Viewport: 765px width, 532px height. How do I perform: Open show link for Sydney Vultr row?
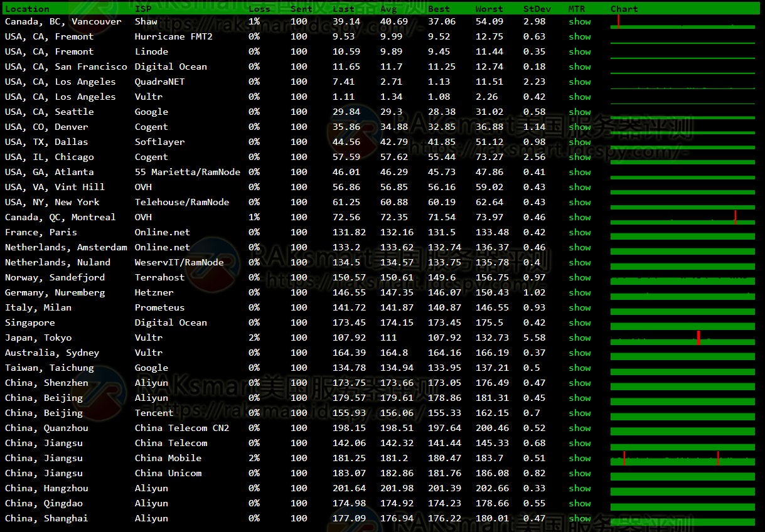click(x=580, y=353)
